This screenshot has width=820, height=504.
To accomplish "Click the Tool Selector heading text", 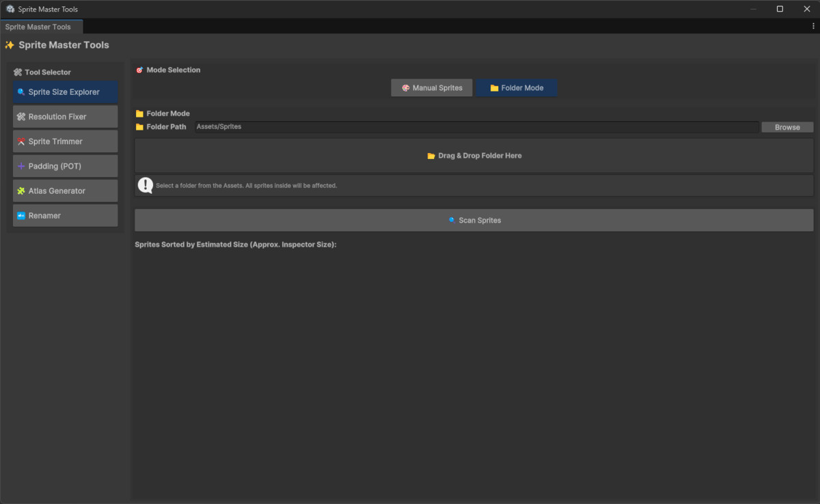I will pos(48,72).
